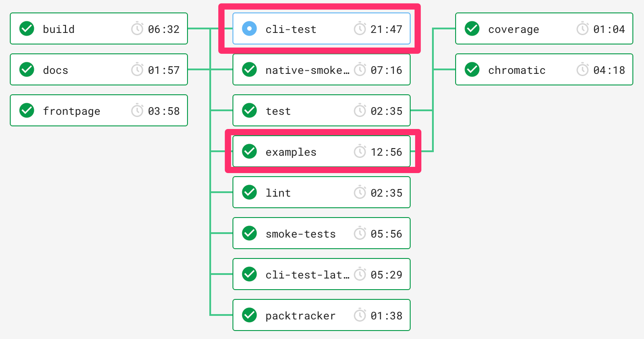This screenshot has width=644, height=339.
Task: Click the checkmark icon on the coverage job
Action: pyautogui.click(x=472, y=28)
